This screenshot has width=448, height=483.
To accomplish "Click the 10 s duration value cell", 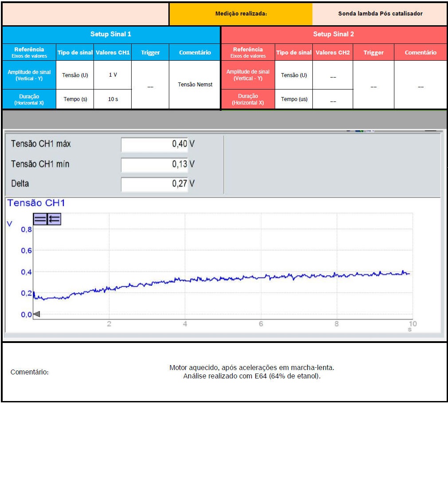I will (113, 99).
